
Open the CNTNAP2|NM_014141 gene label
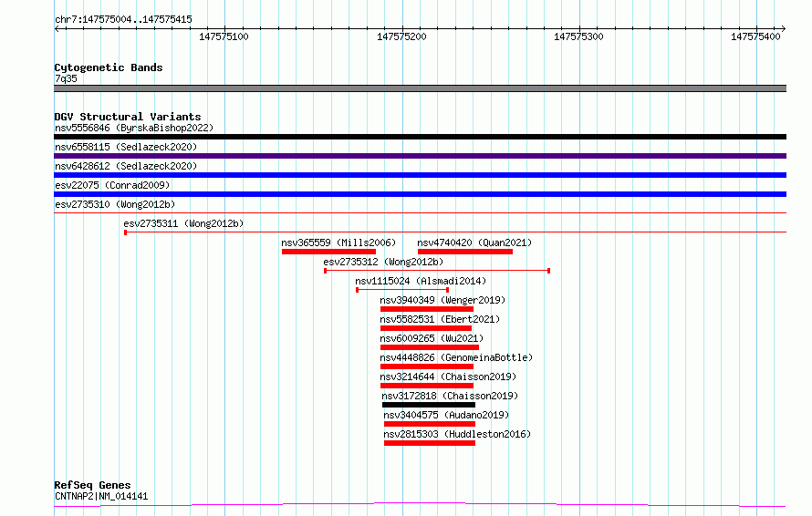click(101, 496)
